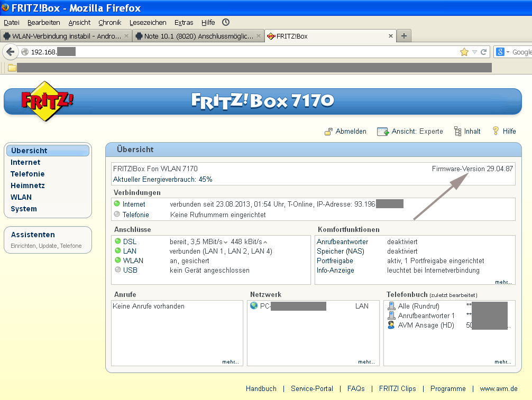
Task: Open the history dropdown arrow in address bar
Action: (475, 52)
